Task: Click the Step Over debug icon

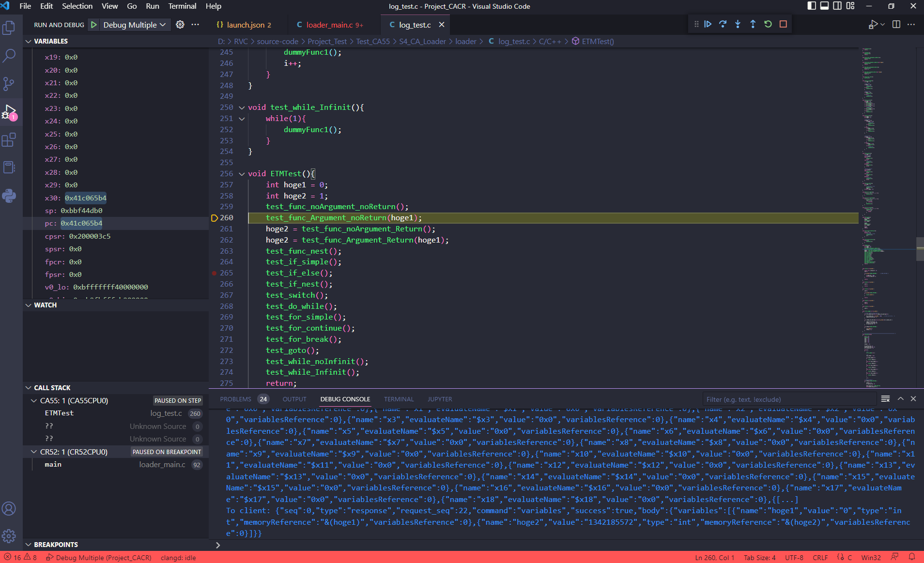Action: pos(723,24)
